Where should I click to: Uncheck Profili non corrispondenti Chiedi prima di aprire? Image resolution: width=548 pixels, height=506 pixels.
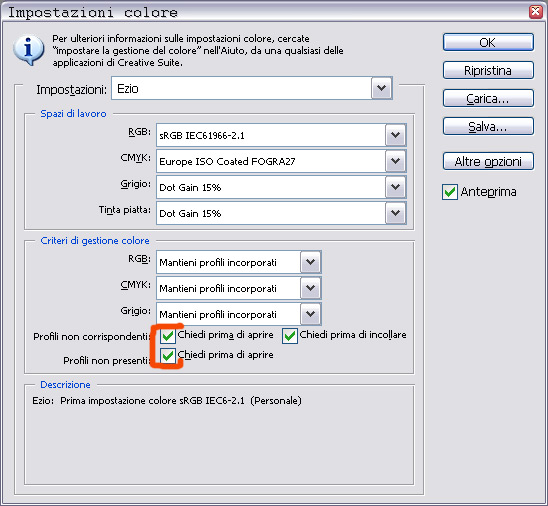pos(168,336)
